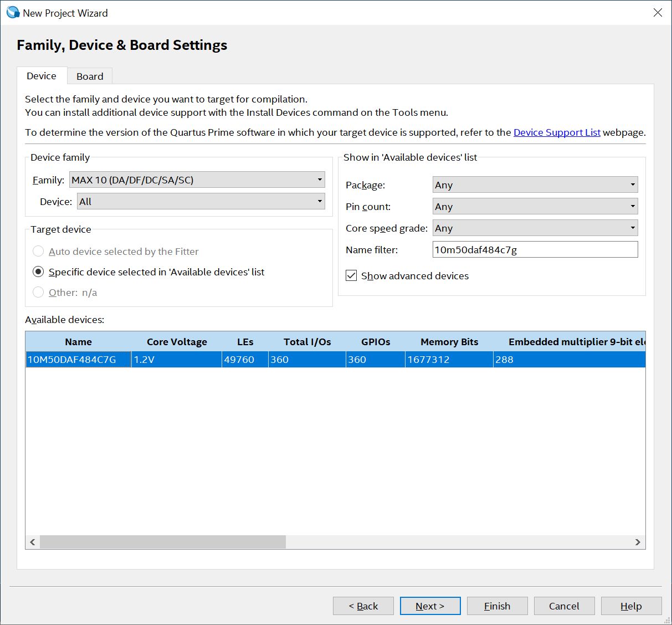Open the Family dropdown
Image resolution: width=672 pixels, height=625 pixels.
click(x=197, y=180)
